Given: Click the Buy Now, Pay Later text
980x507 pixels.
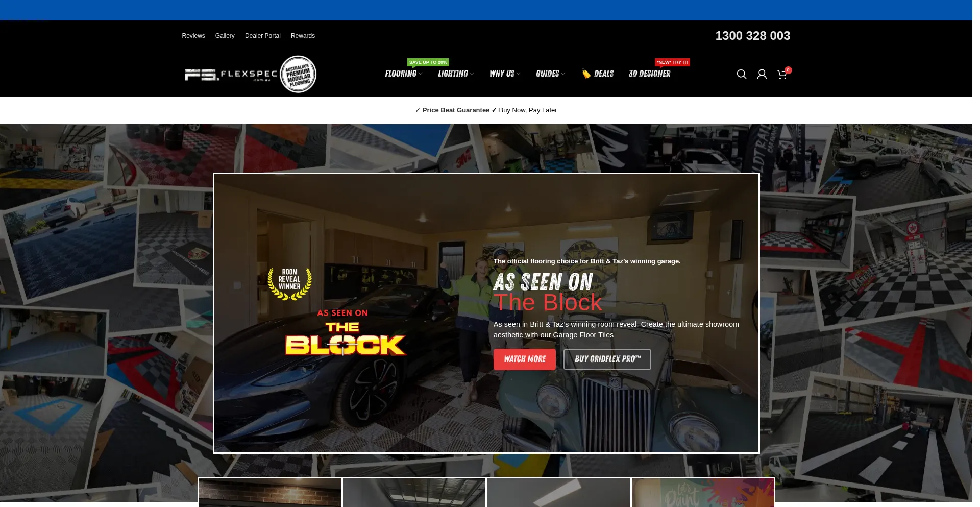Looking at the screenshot, I should point(528,110).
